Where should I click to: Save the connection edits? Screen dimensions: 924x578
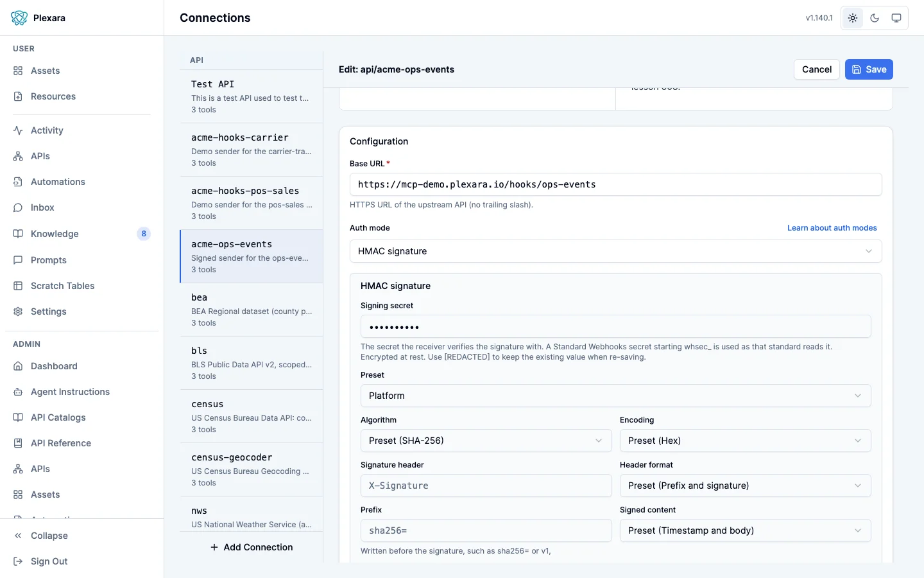coord(869,69)
